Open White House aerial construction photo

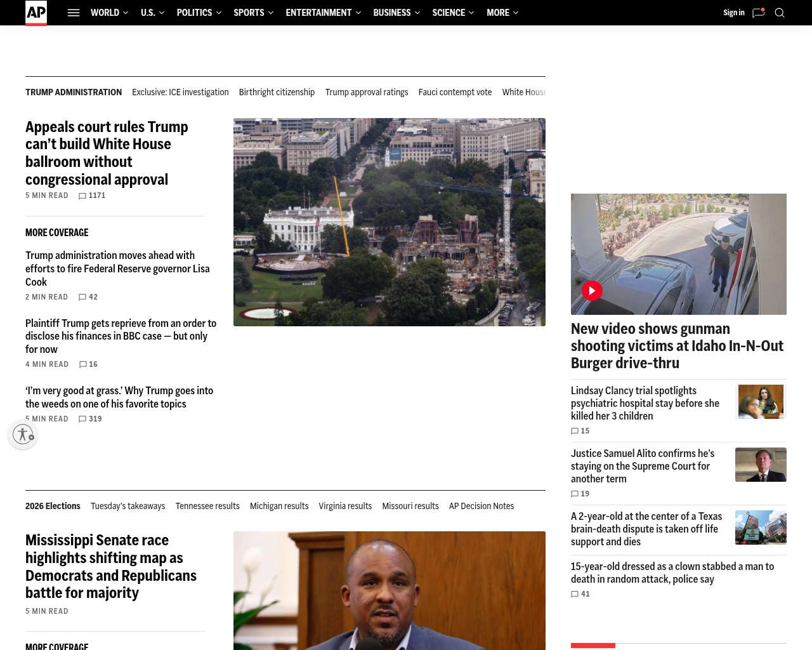(x=390, y=222)
